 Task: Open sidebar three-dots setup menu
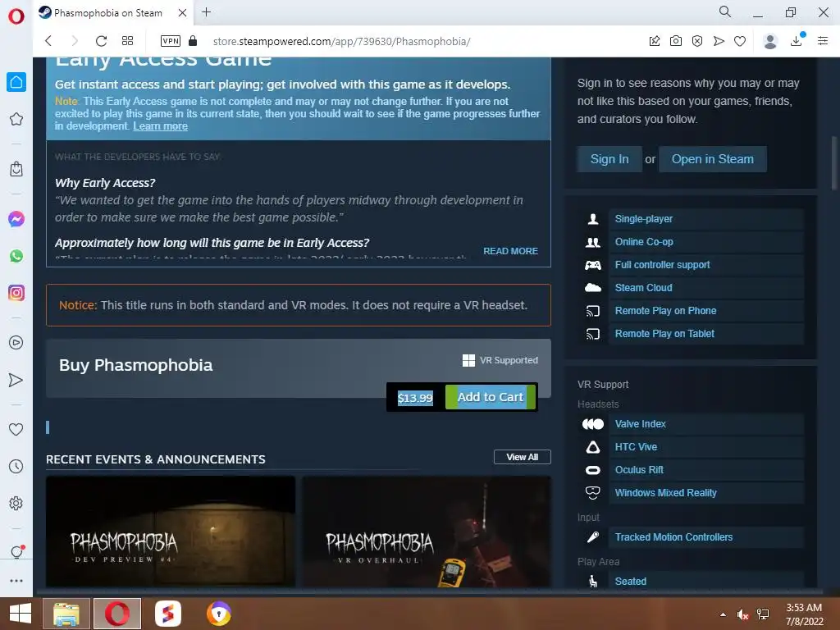pos(16,581)
